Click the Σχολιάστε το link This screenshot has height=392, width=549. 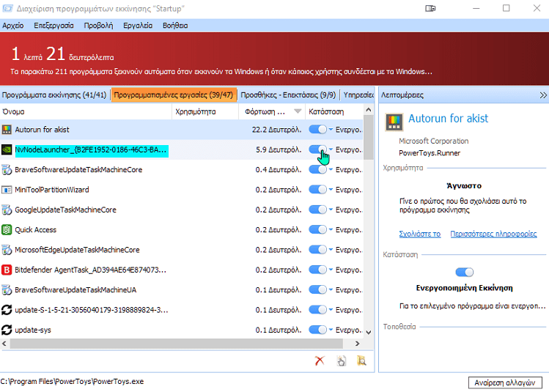click(x=420, y=234)
